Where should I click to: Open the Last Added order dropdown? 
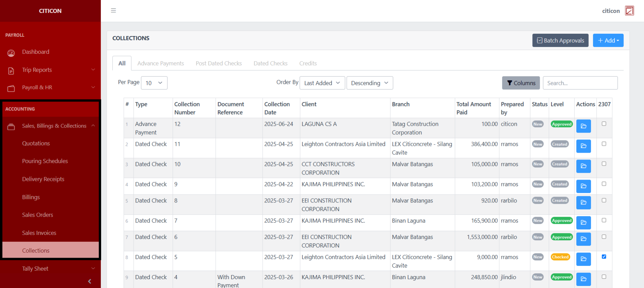(322, 83)
